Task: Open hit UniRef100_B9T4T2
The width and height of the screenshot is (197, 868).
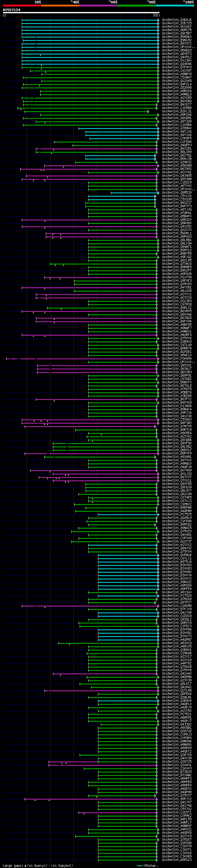Action: (x=177, y=43)
